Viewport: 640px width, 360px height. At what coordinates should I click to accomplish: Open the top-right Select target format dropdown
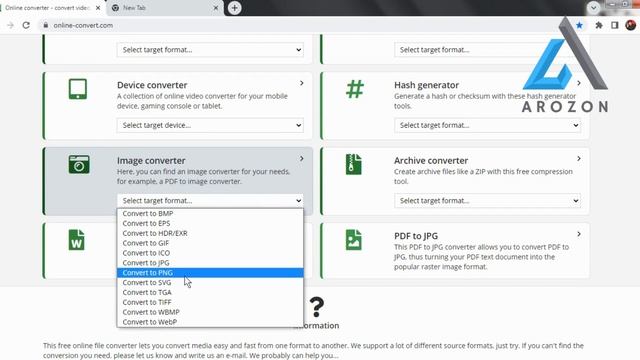coord(487,50)
